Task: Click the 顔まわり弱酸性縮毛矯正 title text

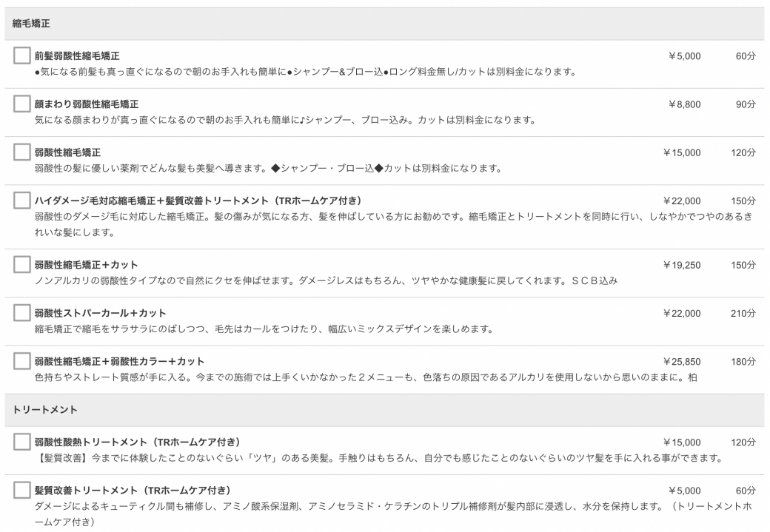Action: pos(87,104)
